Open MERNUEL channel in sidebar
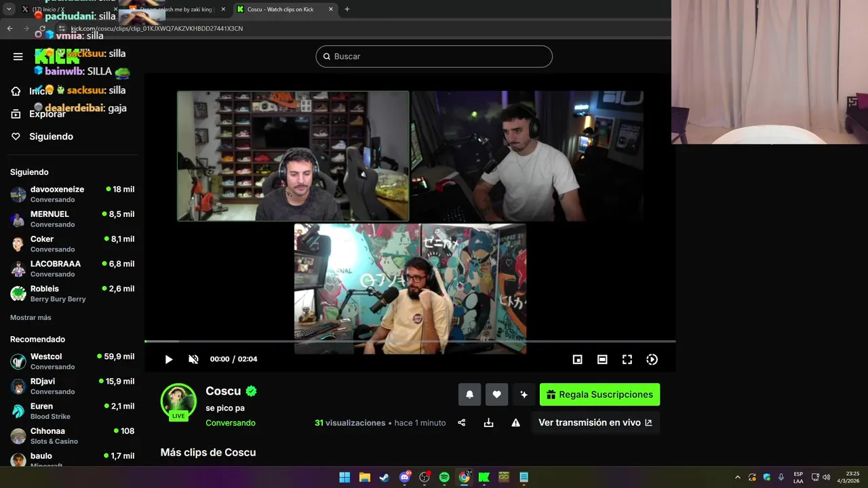 [x=72, y=219]
